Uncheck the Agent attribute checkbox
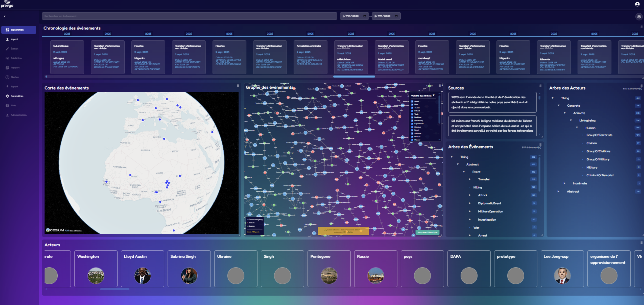This screenshot has width=644, height=305. [412, 101]
